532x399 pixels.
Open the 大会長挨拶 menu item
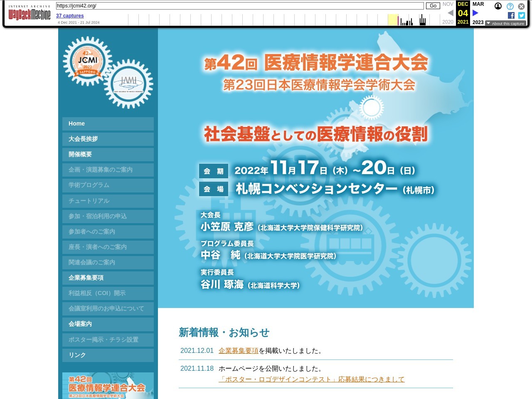click(x=108, y=139)
